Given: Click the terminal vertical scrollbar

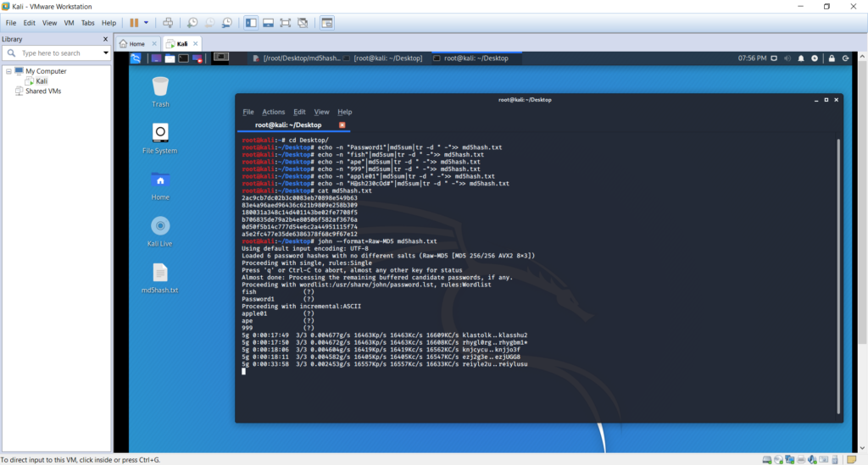Looking at the screenshot, I should 838,275.
